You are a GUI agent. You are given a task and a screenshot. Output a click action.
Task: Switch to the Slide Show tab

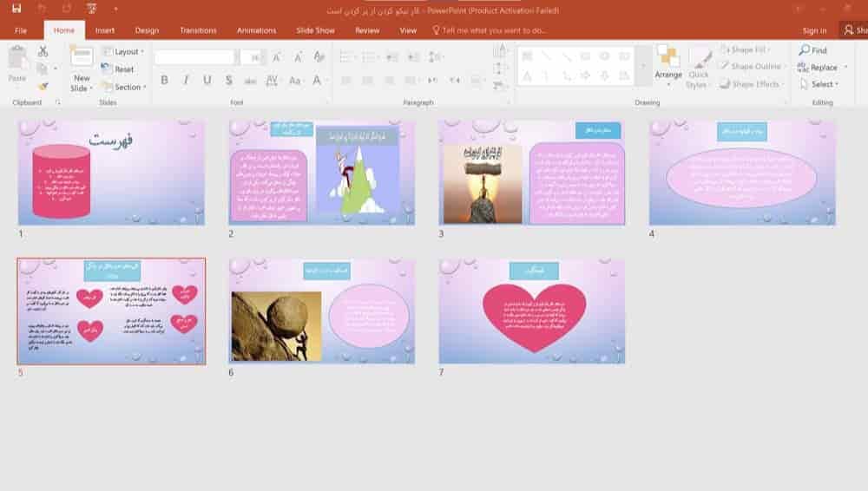(x=315, y=30)
